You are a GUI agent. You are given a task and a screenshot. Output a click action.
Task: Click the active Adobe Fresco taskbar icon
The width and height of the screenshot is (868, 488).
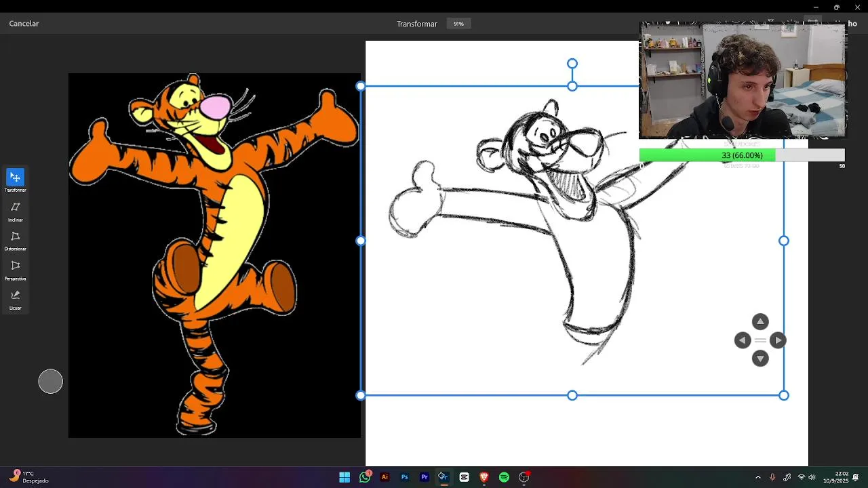443,477
